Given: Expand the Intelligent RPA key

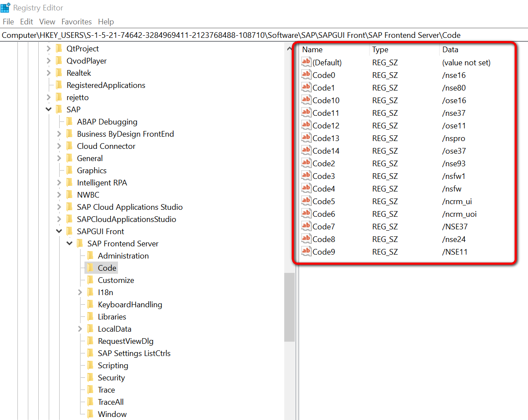Looking at the screenshot, I should (x=59, y=183).
